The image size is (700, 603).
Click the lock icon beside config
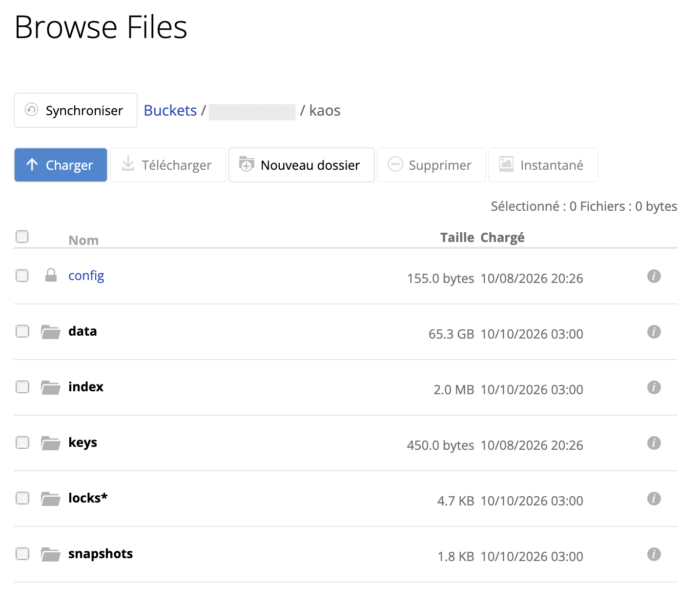[51, 275]
